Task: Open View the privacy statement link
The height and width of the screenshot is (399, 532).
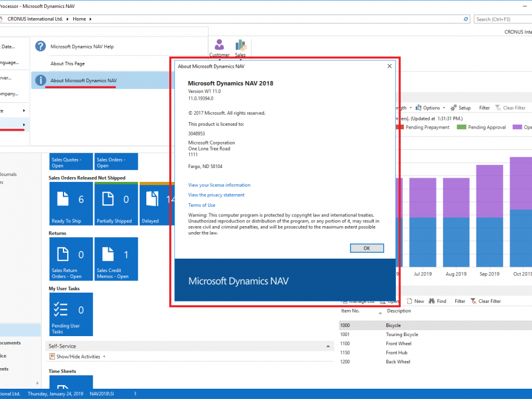Action: [216, 195]
